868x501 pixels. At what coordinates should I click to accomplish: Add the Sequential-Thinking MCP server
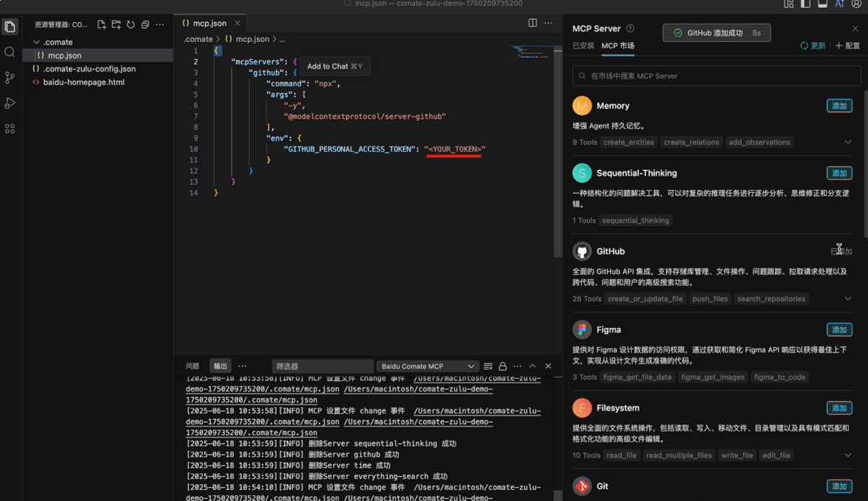839,173
